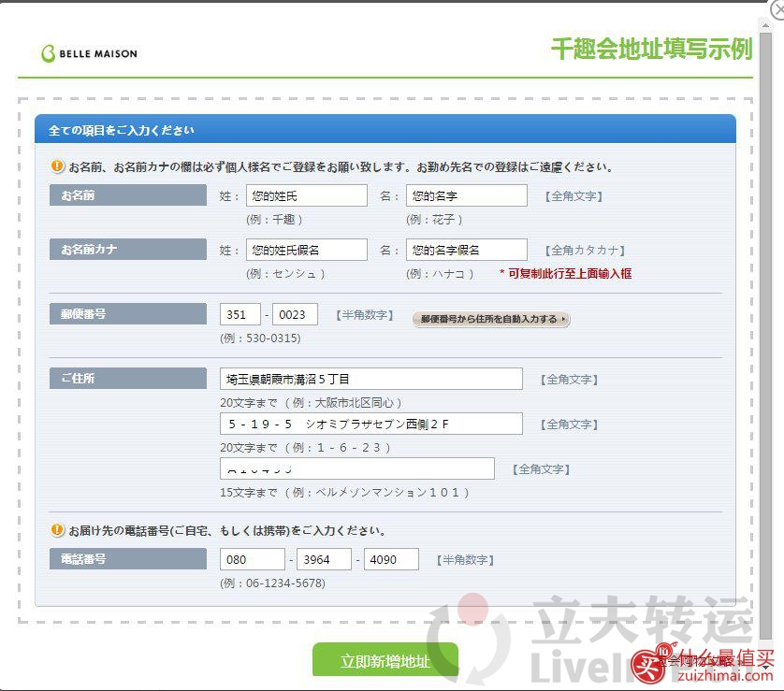Click the お名前カナ label
Viewport: 784px width, 691px height.
point(128,249)
